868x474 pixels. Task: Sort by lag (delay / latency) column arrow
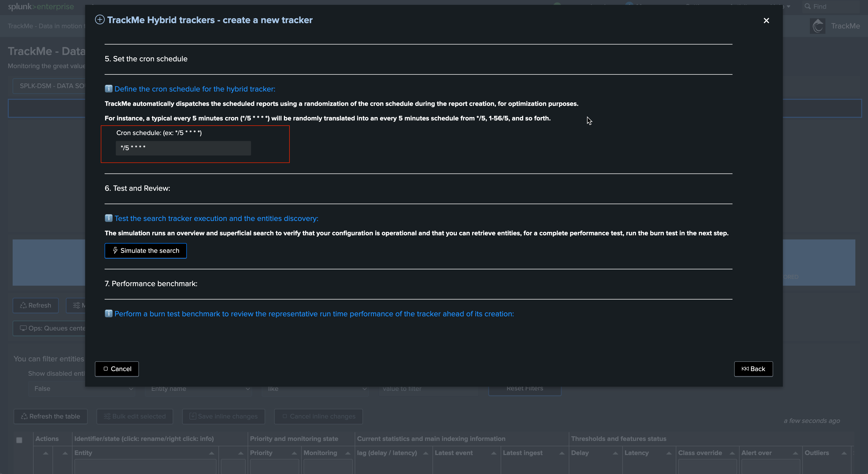point(425,453)
